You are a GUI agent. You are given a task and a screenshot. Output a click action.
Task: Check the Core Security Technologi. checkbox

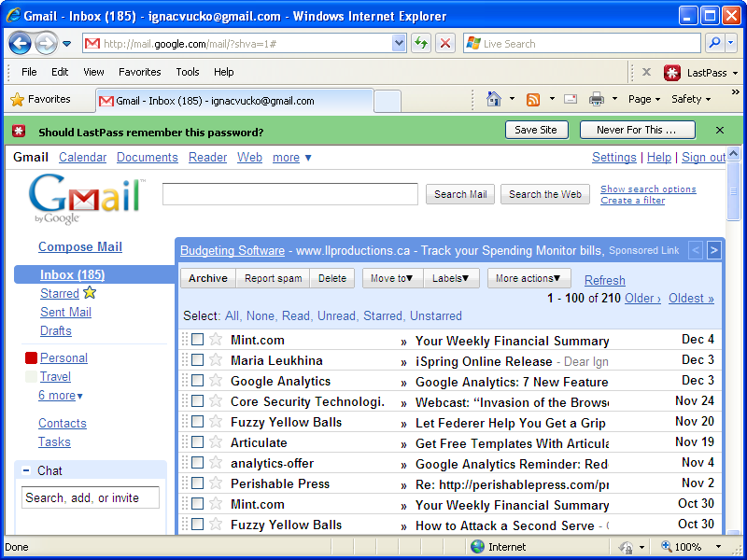point(197,401)
